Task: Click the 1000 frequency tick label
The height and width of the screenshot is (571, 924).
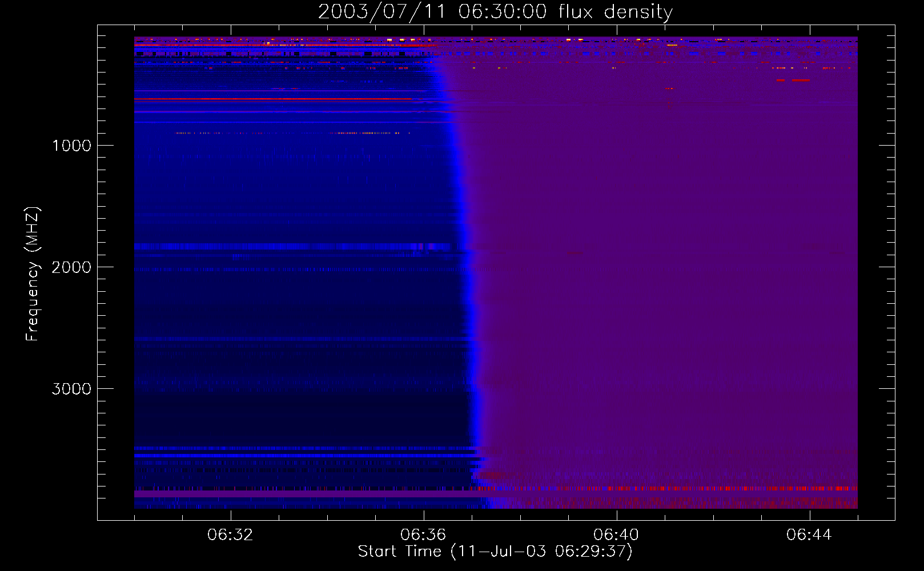Action: pos(72,146)
